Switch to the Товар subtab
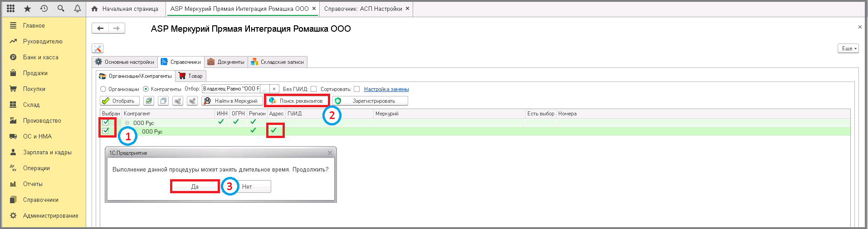868x229 pixels. click(x=191, y=76)
